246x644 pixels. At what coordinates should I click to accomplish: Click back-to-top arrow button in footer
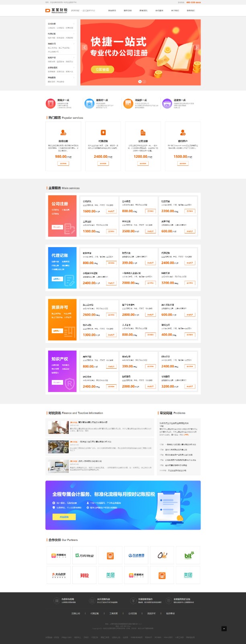[224, 628]
